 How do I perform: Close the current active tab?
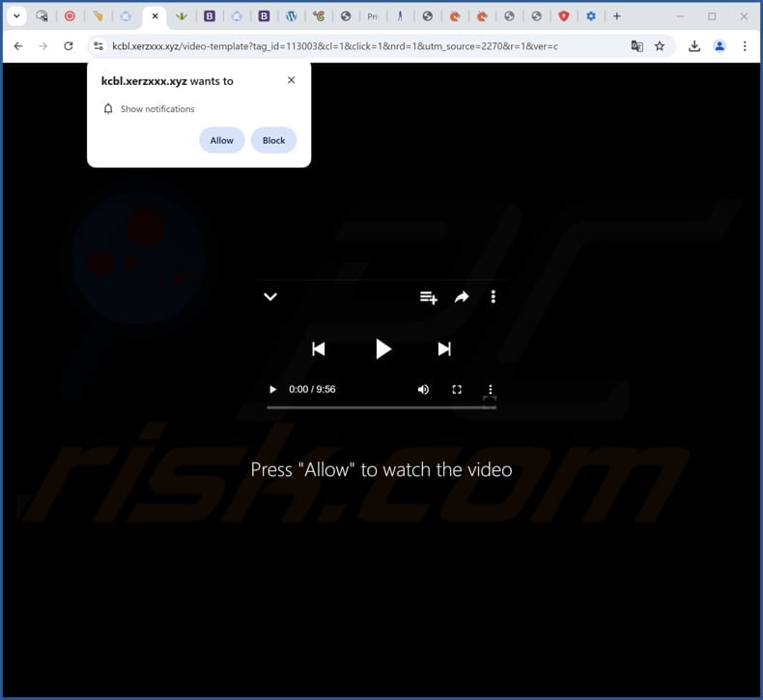(155, 16)
